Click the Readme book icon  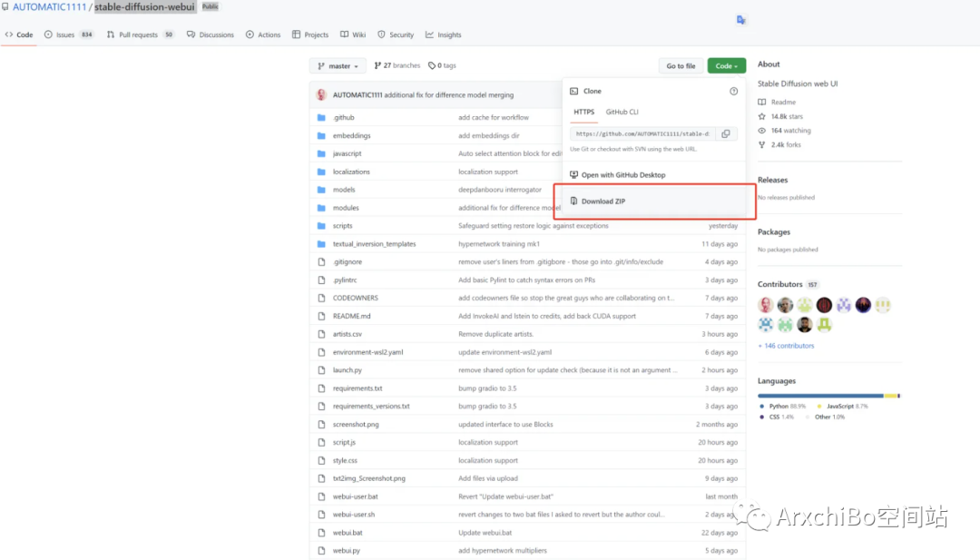click(762, 102)
